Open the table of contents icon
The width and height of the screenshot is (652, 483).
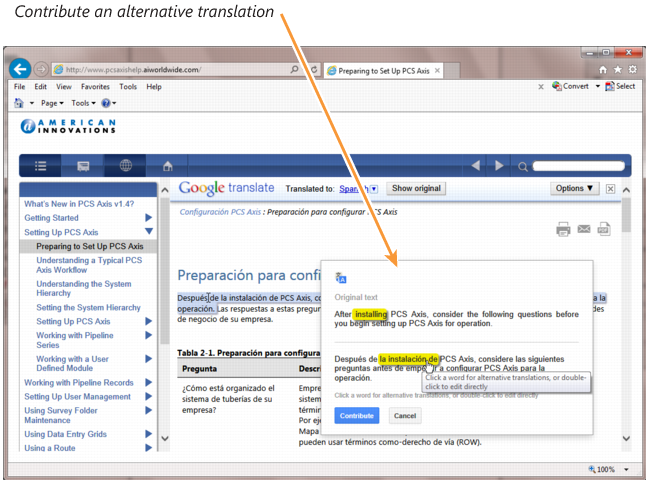[x=41, y=165]
